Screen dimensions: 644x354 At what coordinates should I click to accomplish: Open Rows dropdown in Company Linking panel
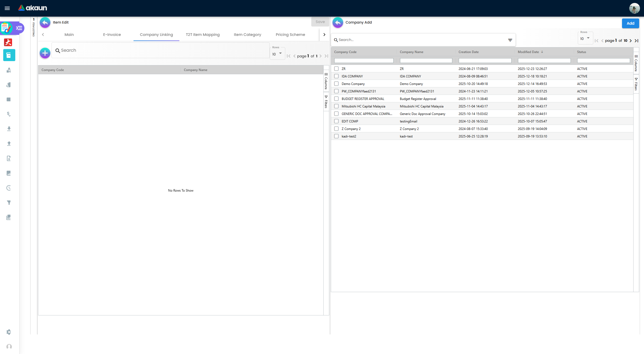click(277, 54)
